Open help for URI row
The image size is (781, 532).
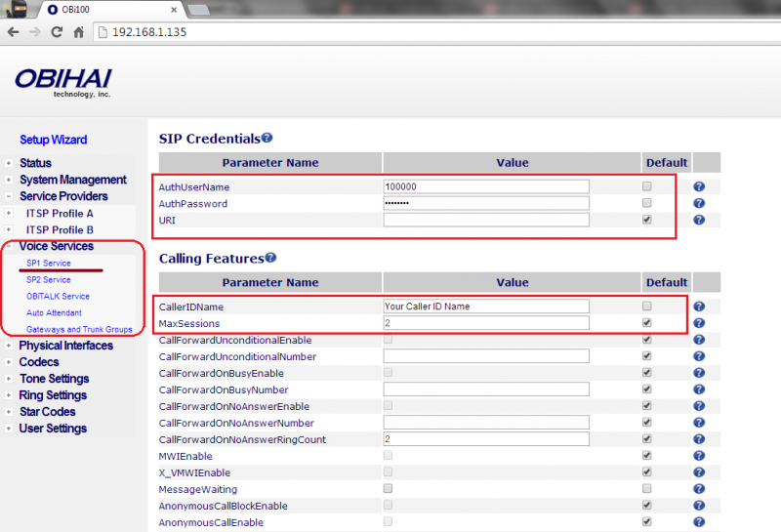pos(699,220)
